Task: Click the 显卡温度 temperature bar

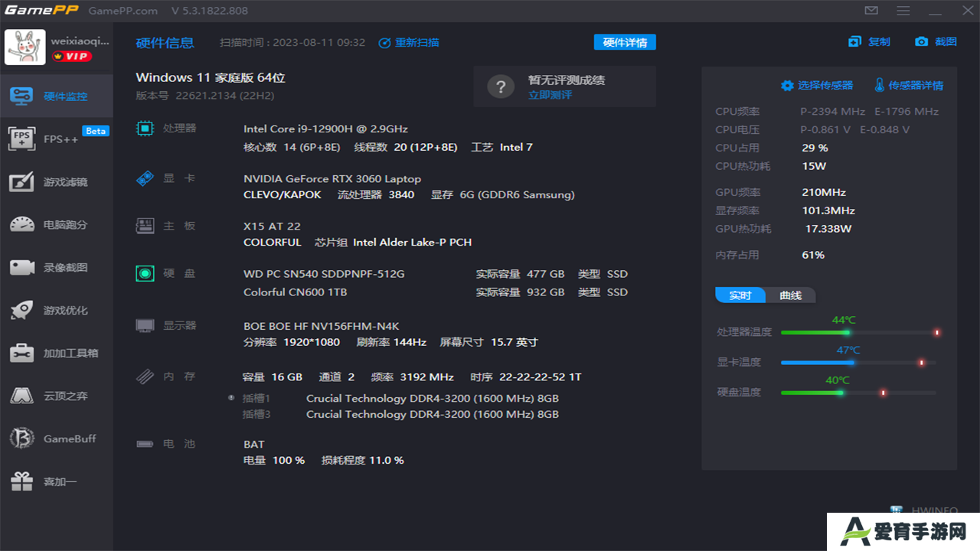Action: pyautogui.click(x=858, y=363)
